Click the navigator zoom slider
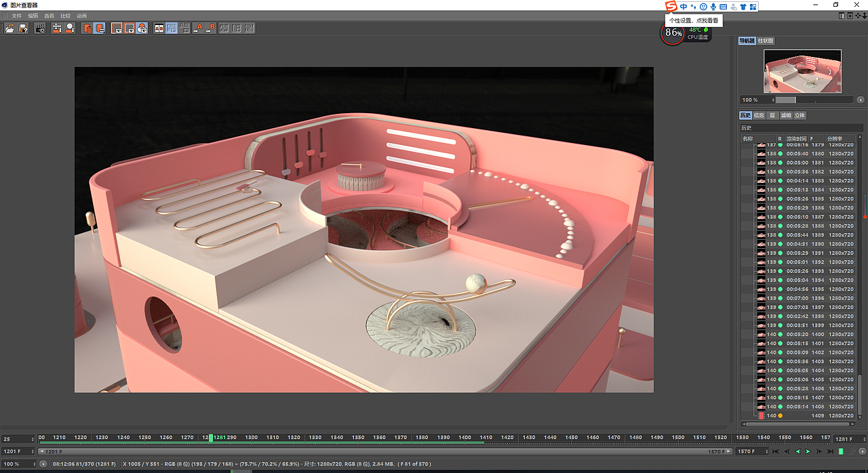 point(815,100)
